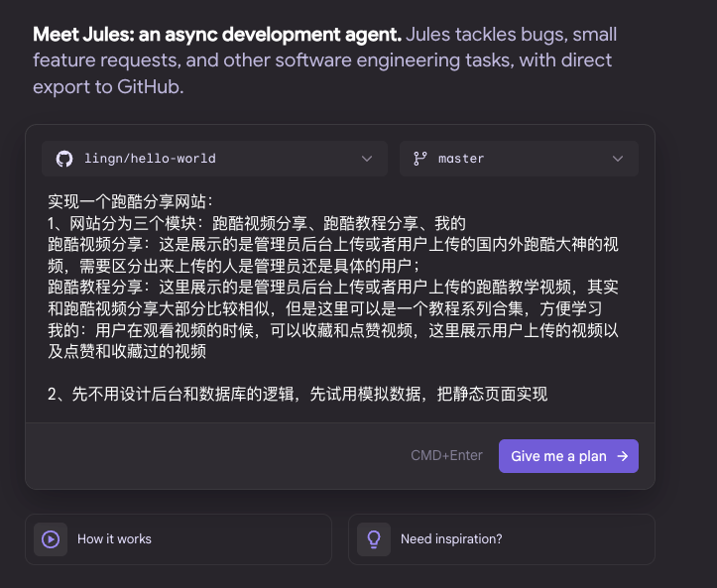This screenshot has width=717, height=588.
Task: Expand the repository dropdown chevron
Action: [x=367, y=159]
